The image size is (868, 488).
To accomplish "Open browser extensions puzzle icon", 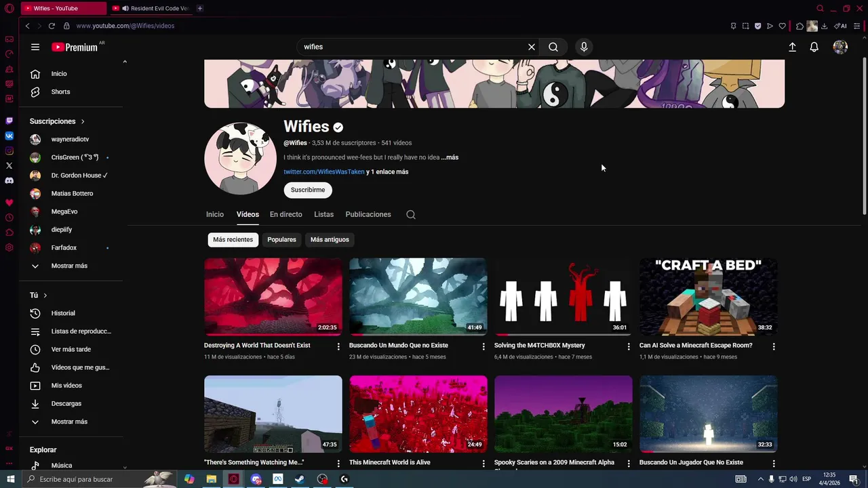I will tap(800, 26).
